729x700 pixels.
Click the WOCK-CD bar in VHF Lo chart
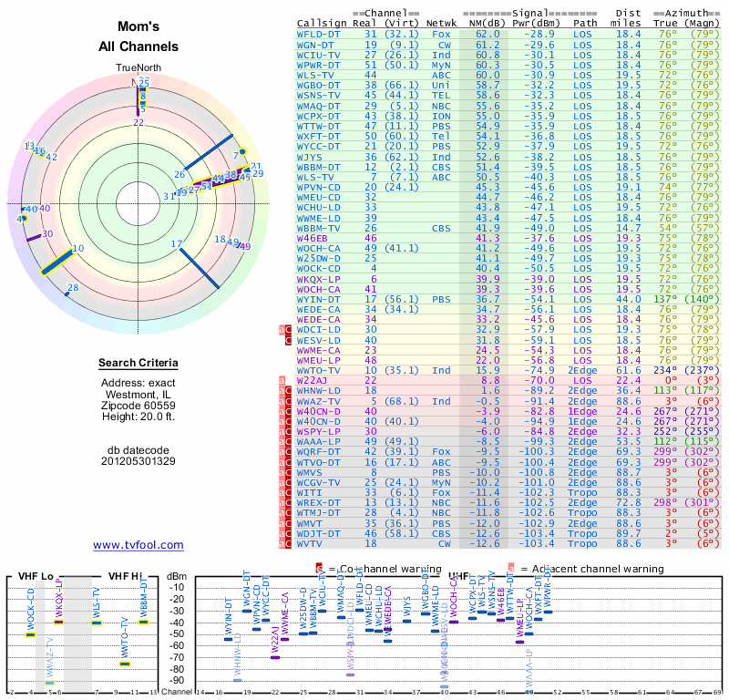(x=30, y=634)
